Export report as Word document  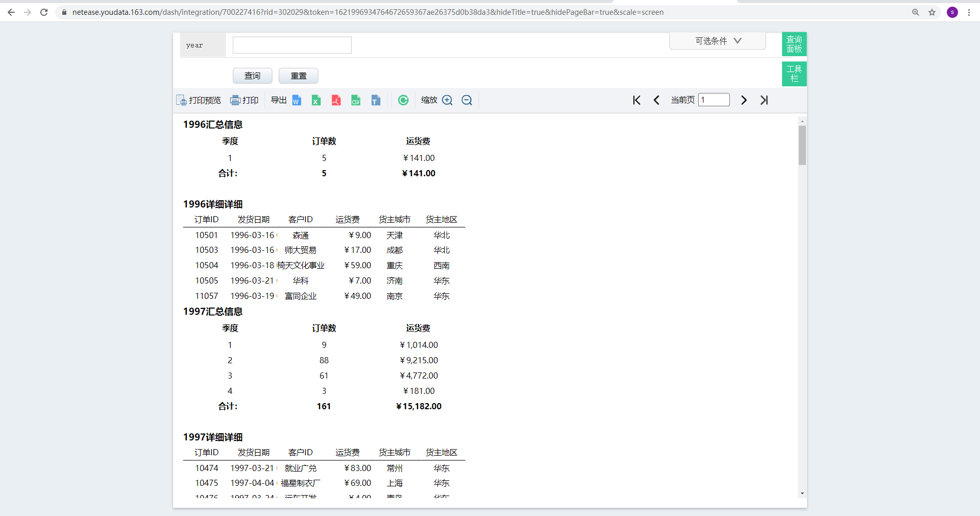click(297, 101)
